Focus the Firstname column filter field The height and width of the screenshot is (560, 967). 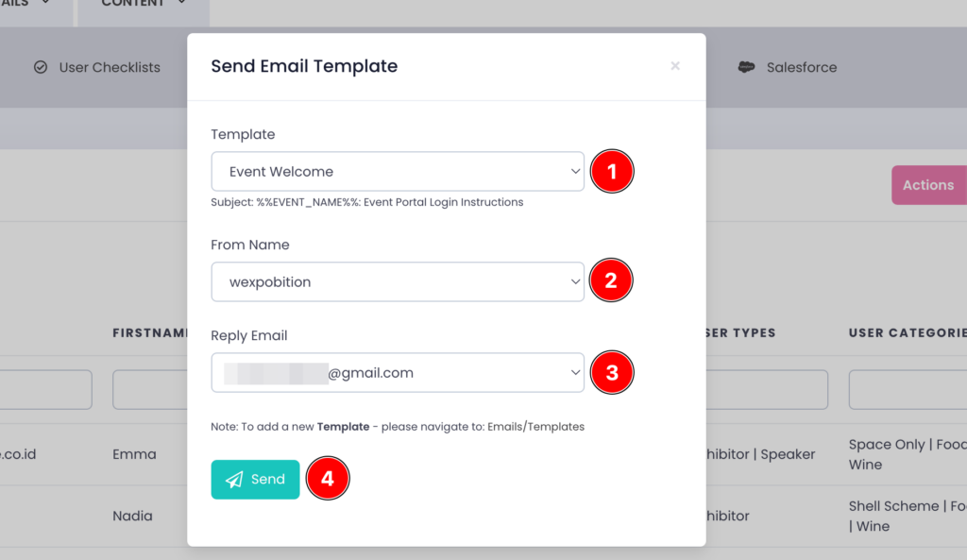(x=149, y=389)
